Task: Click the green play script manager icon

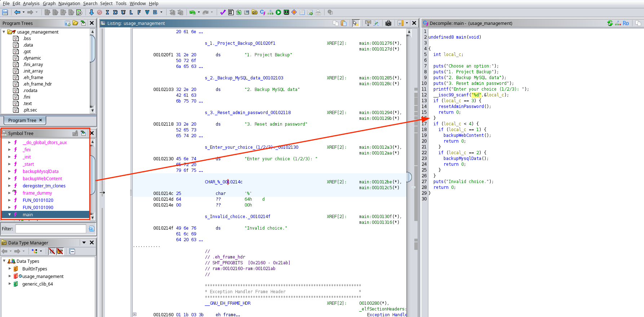Action: pos(278,12)
